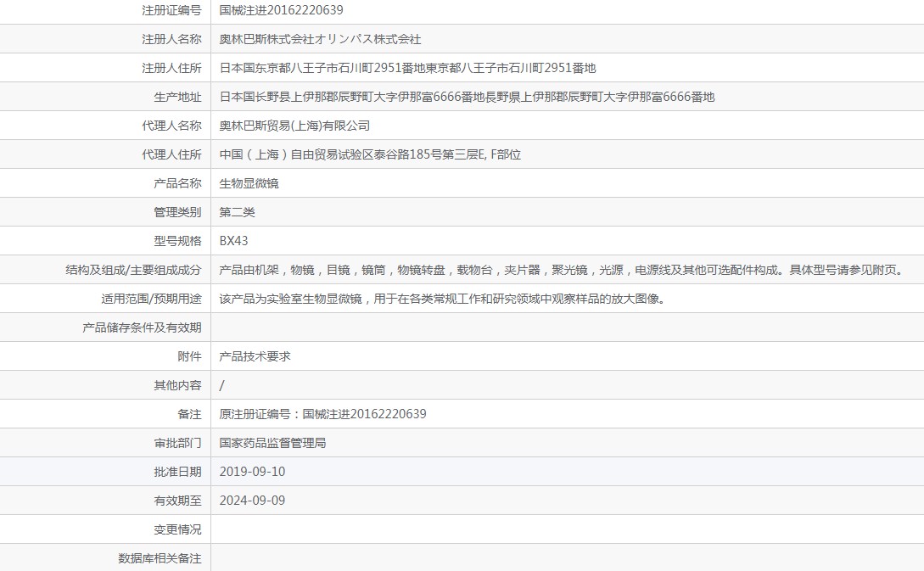Click the 数据库相关备注 label

160,558
